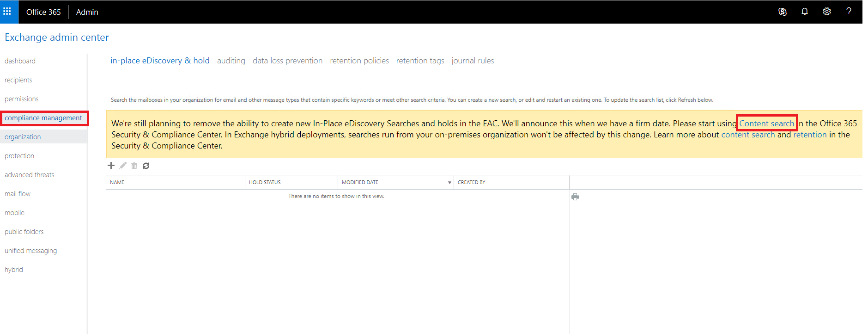Go to permissions in the sidebar
The width and height of the screenshot is (868, 334).
[x=22, y=99]
